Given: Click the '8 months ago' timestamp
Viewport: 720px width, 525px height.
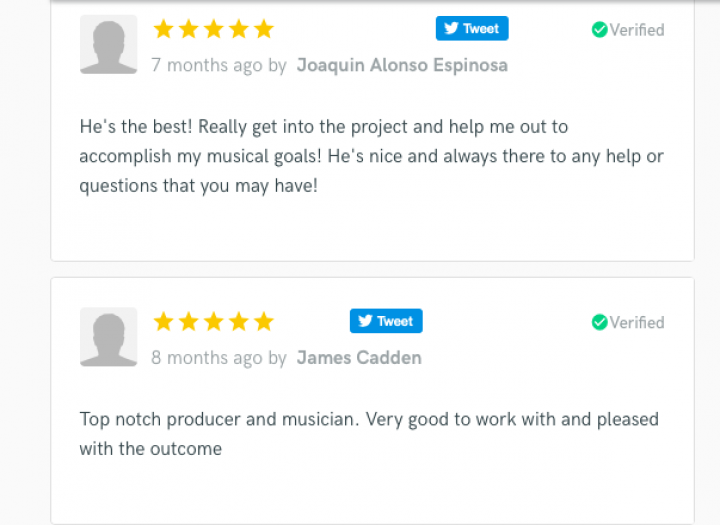Looking at the screenshot, I should tap(207, 358).
